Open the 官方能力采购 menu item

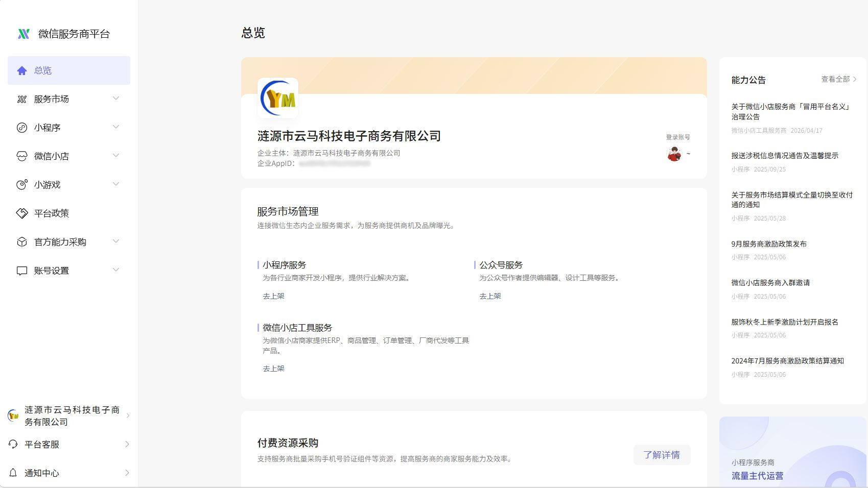pyautogui.click(x=69, y=242)
